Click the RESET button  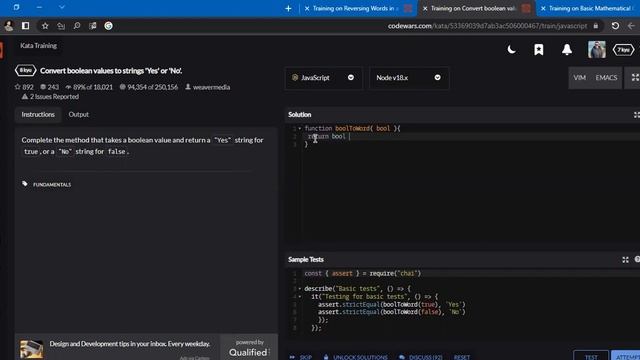point(462,357)
